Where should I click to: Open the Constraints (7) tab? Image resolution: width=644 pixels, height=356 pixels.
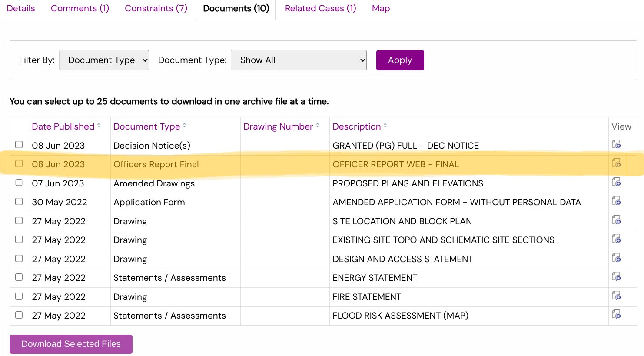[x=156, y=8]
